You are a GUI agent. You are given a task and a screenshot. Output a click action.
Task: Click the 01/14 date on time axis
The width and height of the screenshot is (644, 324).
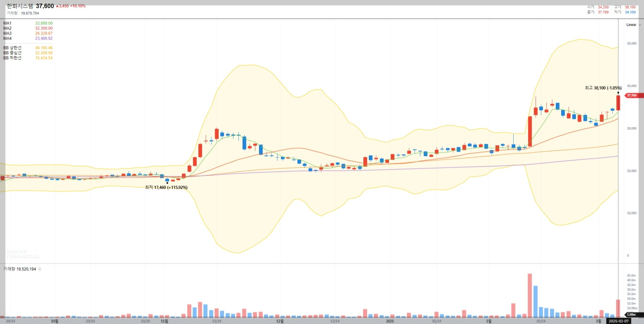point(437,321)
